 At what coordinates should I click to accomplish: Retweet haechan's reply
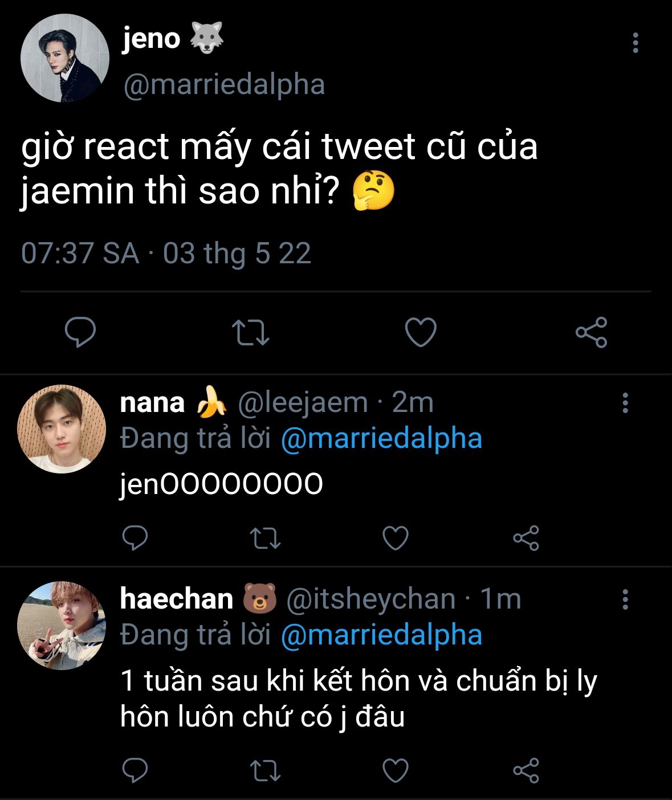pyautogui.click(x=266, y=770)
